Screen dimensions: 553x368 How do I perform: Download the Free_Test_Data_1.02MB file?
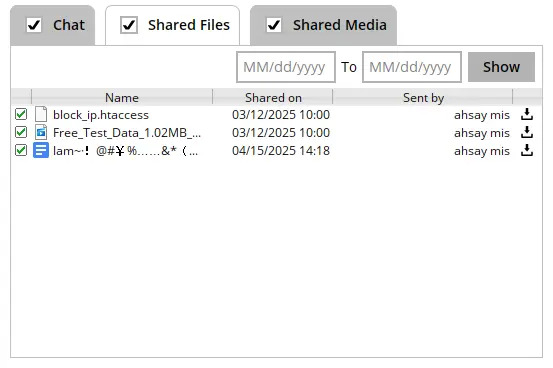coord(527,132)
